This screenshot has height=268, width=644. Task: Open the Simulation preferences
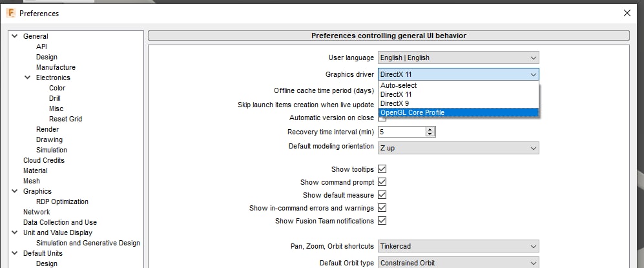pos(51,150)
